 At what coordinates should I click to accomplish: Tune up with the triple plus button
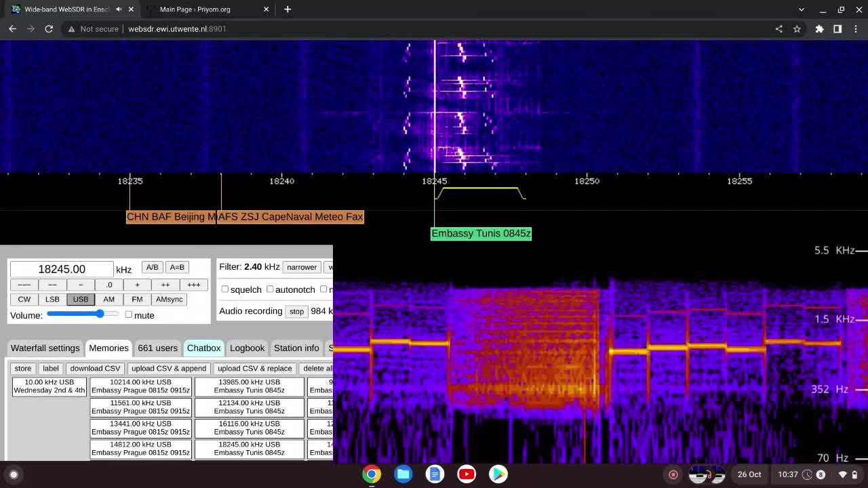click(193, 285)
